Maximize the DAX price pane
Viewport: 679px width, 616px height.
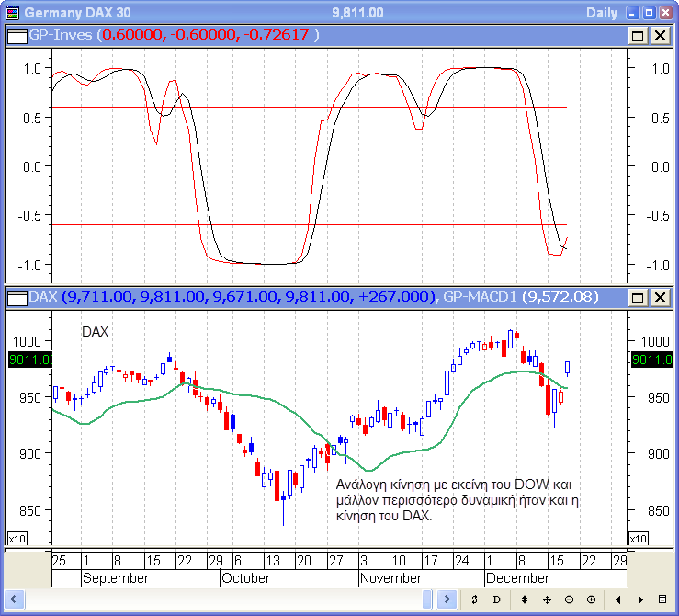point(639,297)
